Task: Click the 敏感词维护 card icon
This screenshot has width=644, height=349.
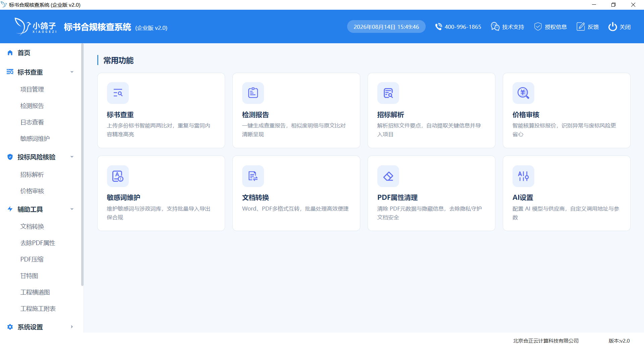Action: [x=118, y=176]
